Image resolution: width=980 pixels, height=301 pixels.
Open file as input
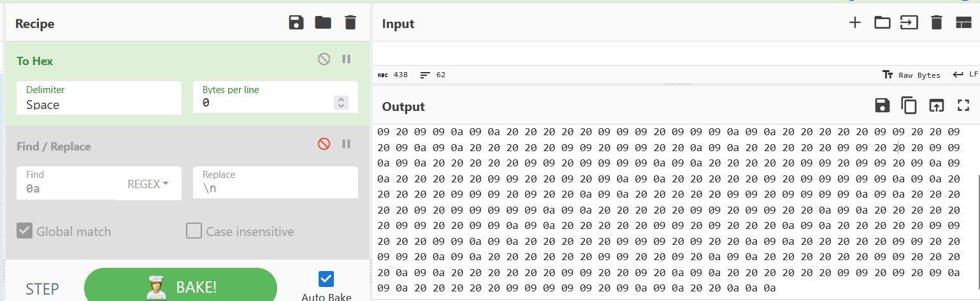tap(909, 23)
